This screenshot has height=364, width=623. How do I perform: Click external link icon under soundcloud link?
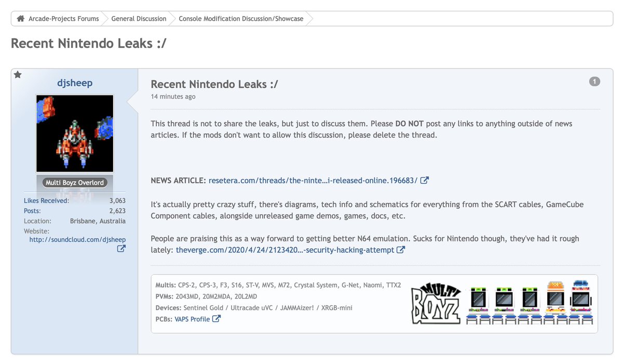point(121,249)
